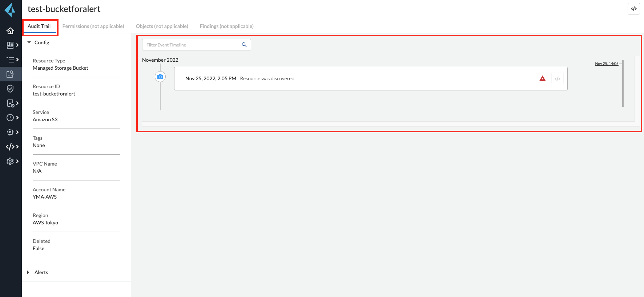Open the alert circle icon in the sidebar
Image resolution: width=644 pixels, height=297 pixels.
[10, 118]
